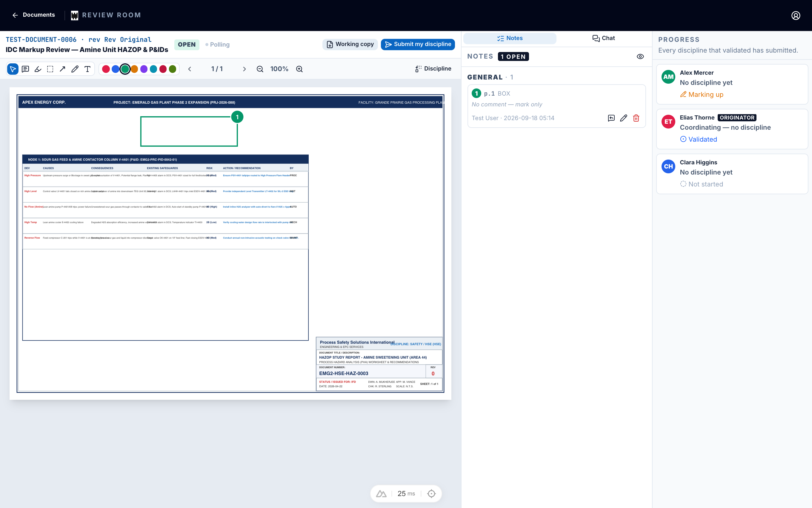Pick the olive green color swatch
Screen dimensions: 812x508
[x=173, y=69]
